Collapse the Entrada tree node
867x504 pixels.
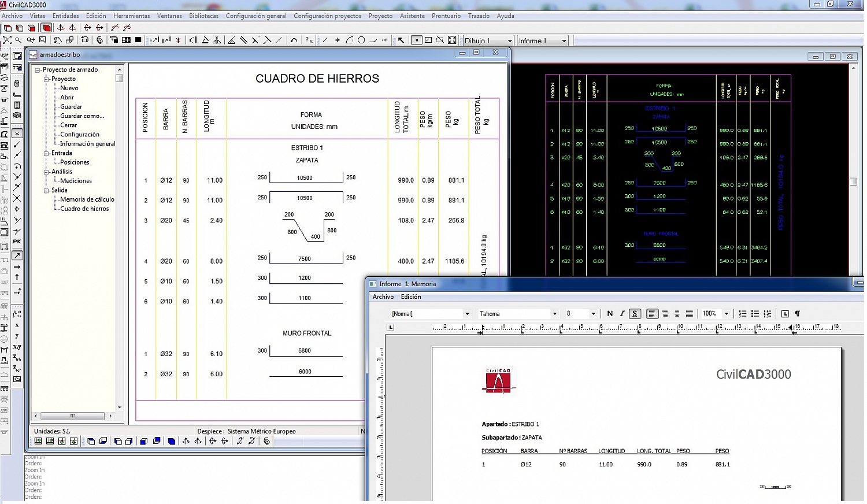(47, 153)
